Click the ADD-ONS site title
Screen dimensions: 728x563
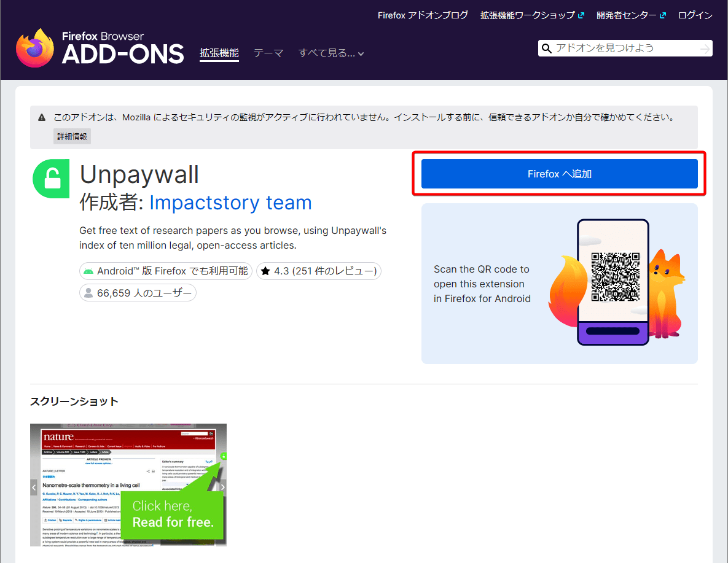(123, 55)
